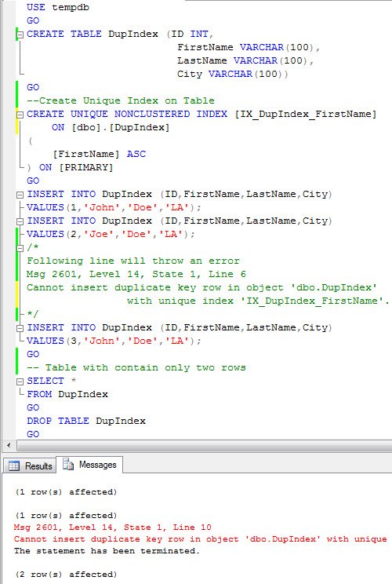Click the '--Create Unique Index on Table' comment

coord(121,100)
